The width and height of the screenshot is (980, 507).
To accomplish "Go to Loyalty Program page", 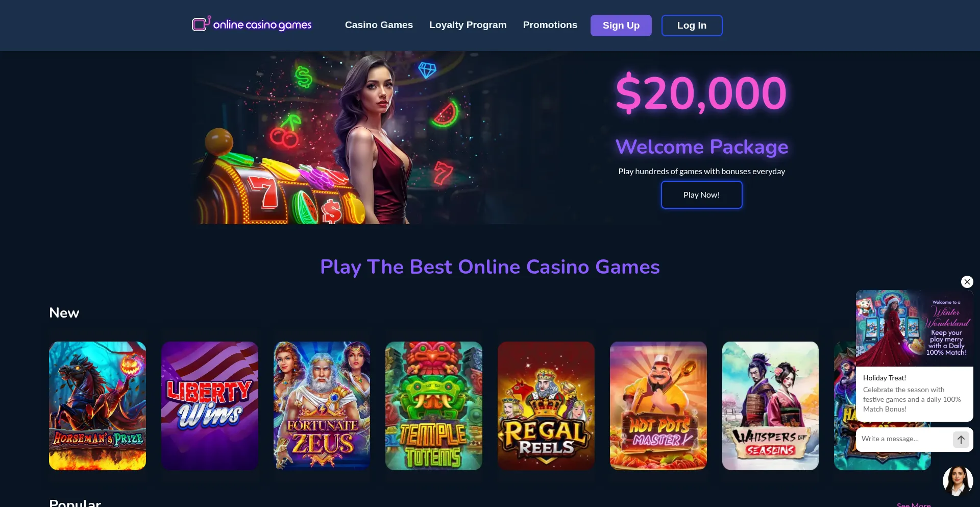I will (x=468, y=25).
